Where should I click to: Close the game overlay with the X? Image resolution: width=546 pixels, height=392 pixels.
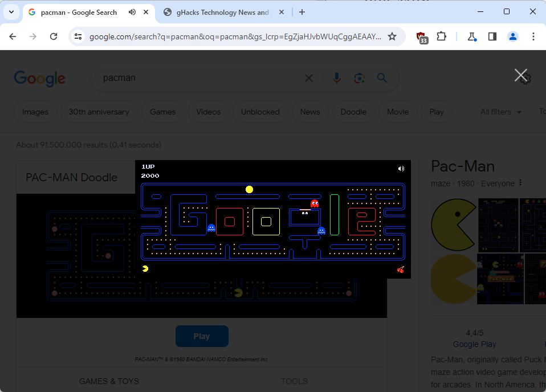[x=520, y=75]
